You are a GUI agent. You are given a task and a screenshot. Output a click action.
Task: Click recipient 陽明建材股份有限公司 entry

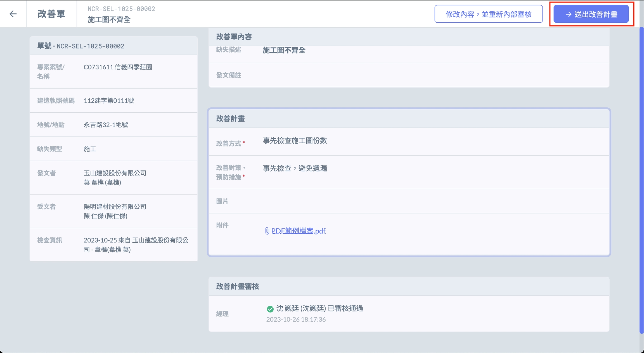115,207
